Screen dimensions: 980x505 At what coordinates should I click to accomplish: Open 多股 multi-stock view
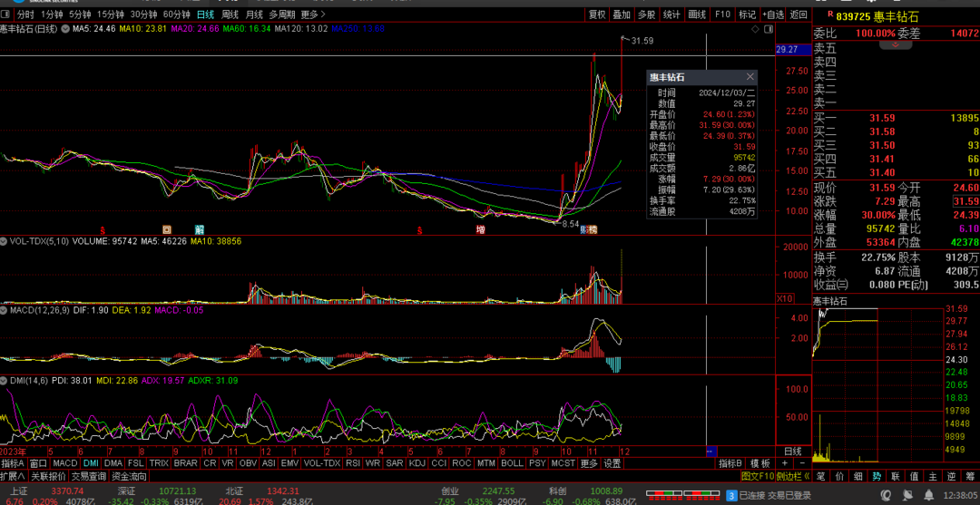tap(647, 14)
